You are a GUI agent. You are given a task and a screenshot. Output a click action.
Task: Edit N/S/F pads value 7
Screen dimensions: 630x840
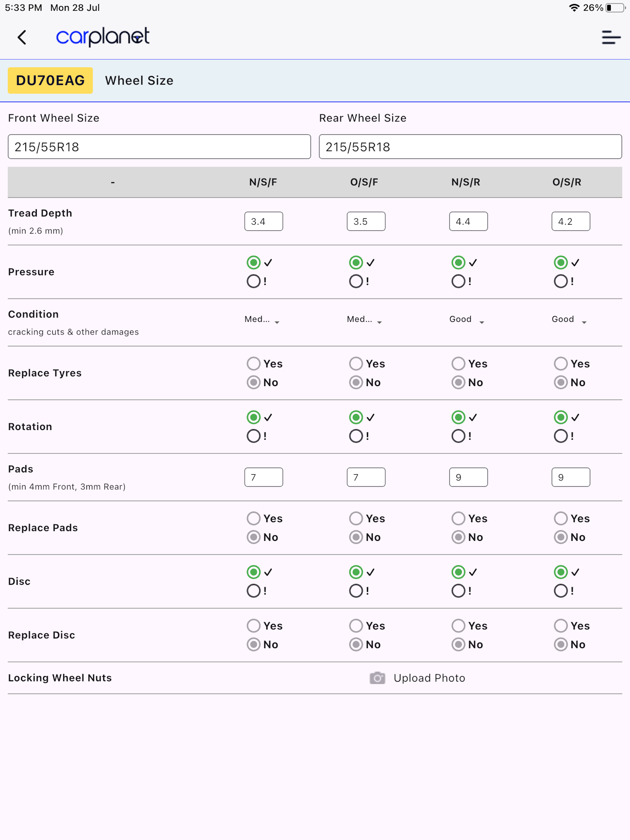263,477
